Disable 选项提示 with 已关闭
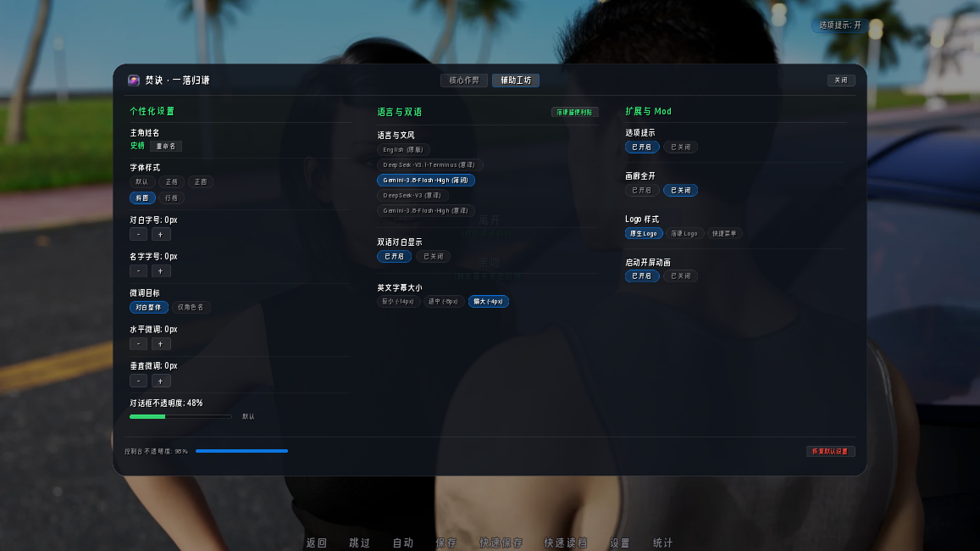The height and width of the screenshot is (551, 980). click(681, 147)
